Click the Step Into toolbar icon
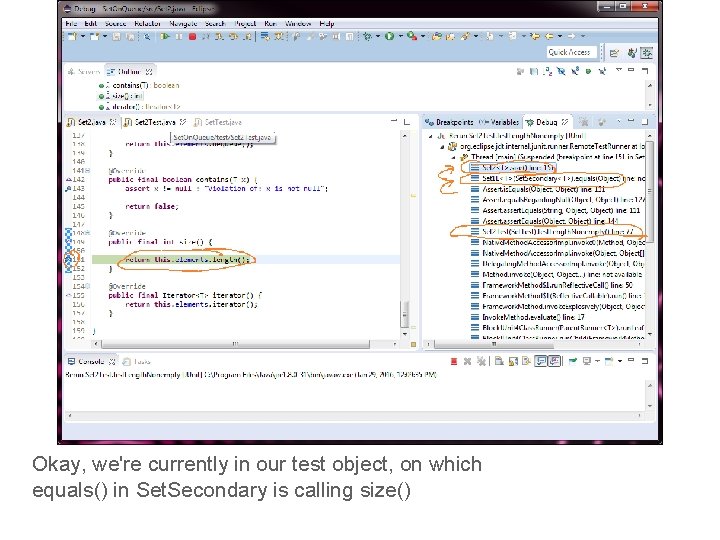Viewport: 720px width, 540px height. coord(219,36)
